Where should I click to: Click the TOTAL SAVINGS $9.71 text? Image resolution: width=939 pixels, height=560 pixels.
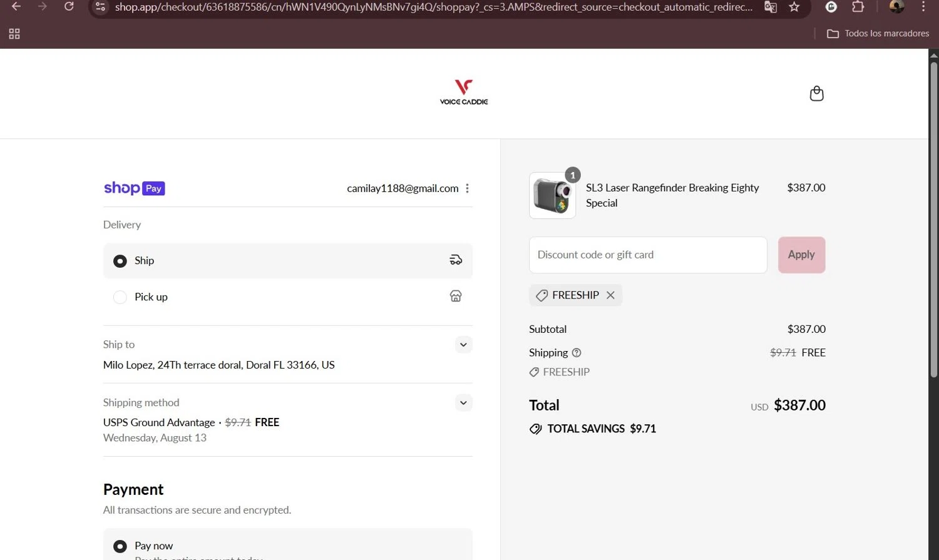point(602,429)
